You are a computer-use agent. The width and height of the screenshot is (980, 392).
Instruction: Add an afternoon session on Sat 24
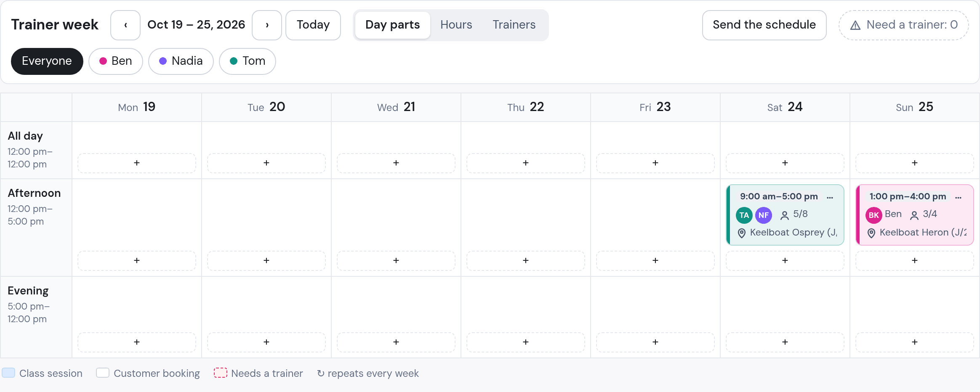[x=785, y=261]
